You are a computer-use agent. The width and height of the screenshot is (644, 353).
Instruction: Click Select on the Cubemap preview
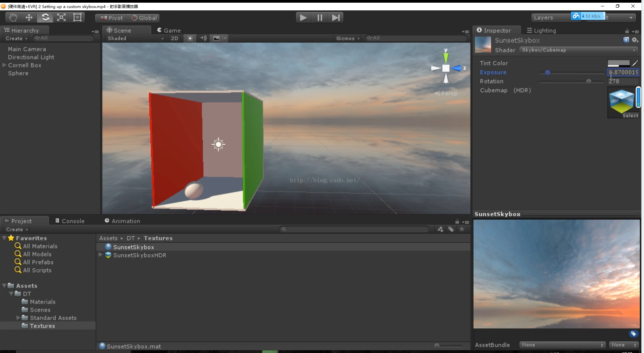coord(631,116)
